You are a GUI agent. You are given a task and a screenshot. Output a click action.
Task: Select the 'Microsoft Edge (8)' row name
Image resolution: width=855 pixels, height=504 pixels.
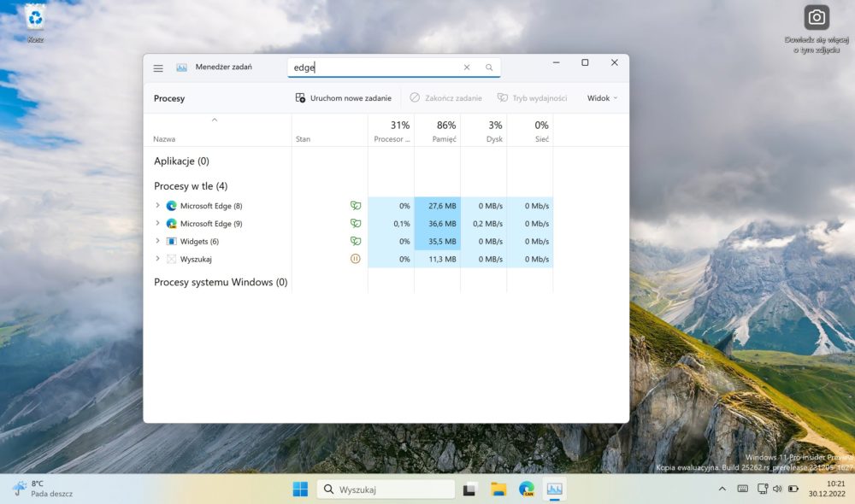click(211, 206)
